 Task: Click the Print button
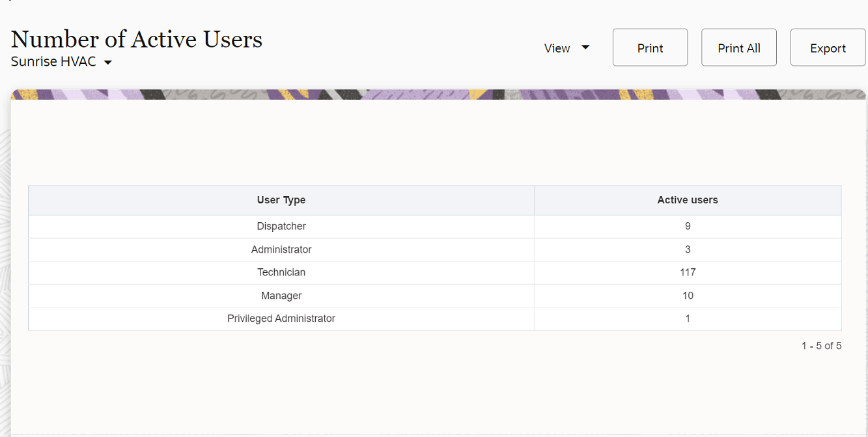coord(650,48)
